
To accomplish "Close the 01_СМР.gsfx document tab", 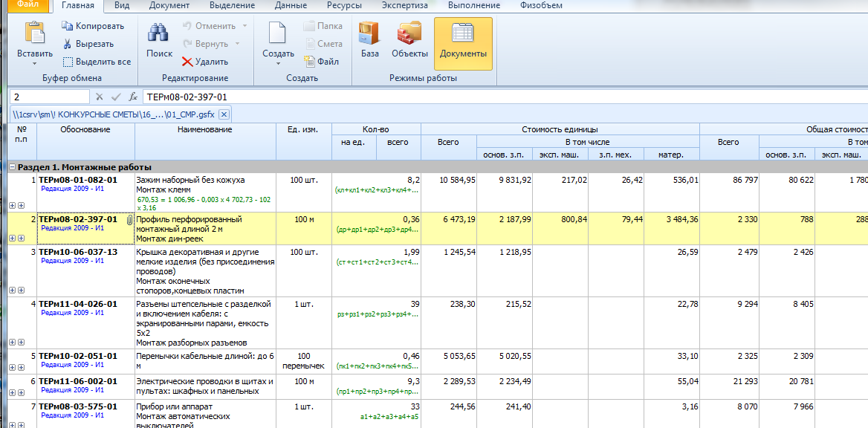I will (224, 114).
